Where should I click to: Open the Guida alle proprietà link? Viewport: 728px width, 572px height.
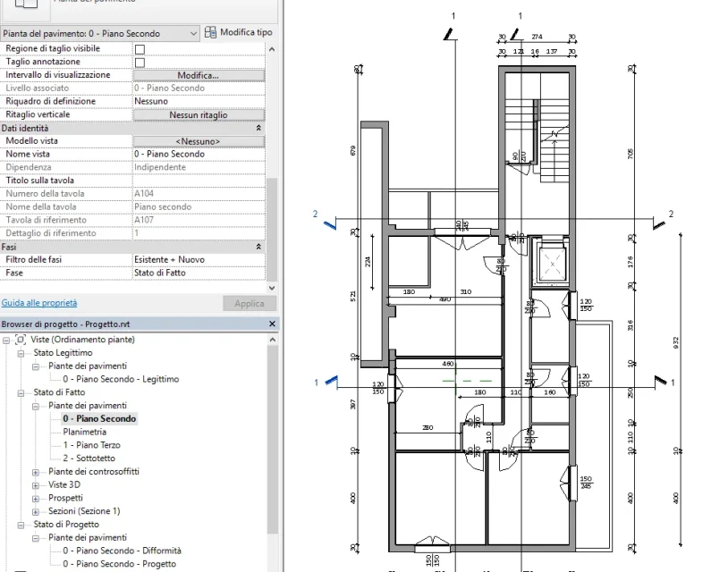click(x=39, y=303)
